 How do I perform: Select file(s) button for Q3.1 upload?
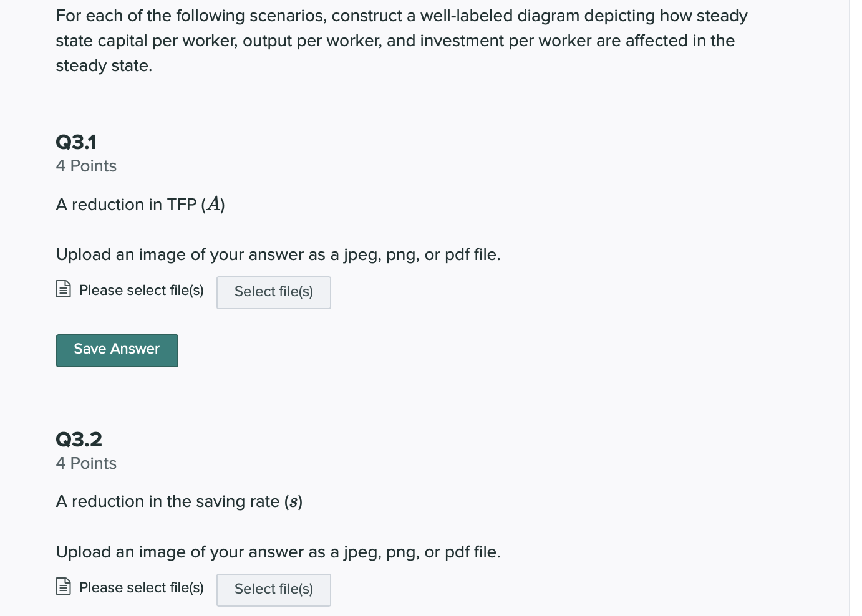pyautogui.click(x=273, y=292)
